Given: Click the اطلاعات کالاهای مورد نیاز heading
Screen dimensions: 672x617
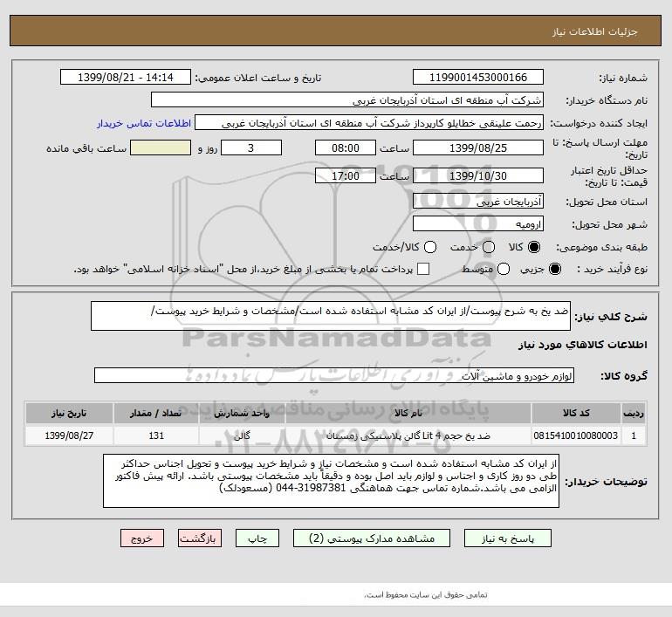Looking at the screenshot, I should (583, 345).
